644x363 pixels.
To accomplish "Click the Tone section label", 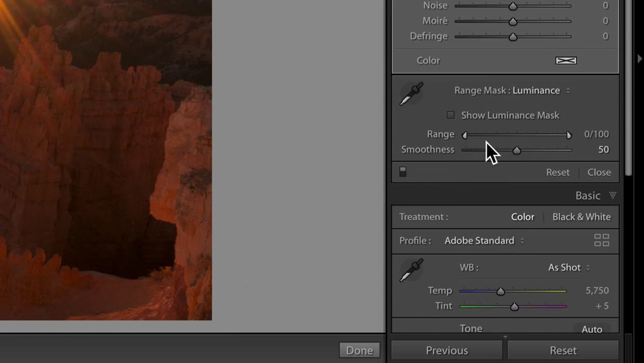I will point(471,329).
